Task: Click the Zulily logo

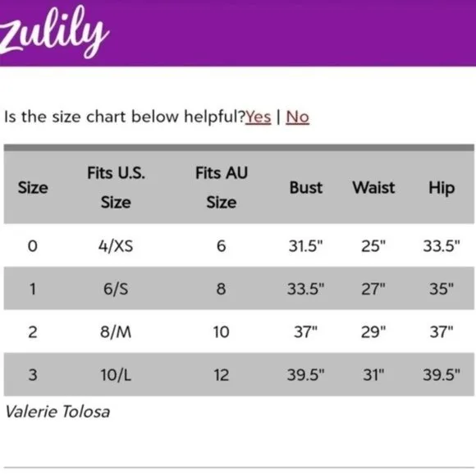Action: (54, 32)
